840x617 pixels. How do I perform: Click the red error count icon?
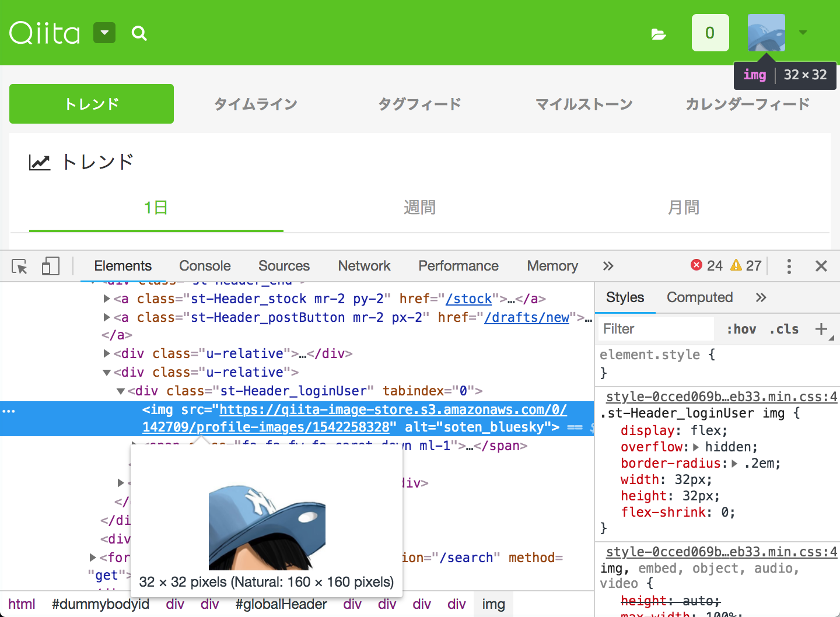pyautogui.click(x=696, y=265)
